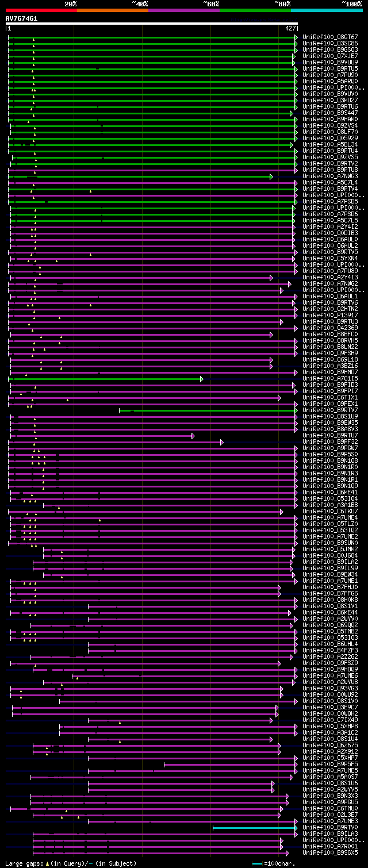Select the UniRef100_Q8LF70 entry label

pos(330,132)
